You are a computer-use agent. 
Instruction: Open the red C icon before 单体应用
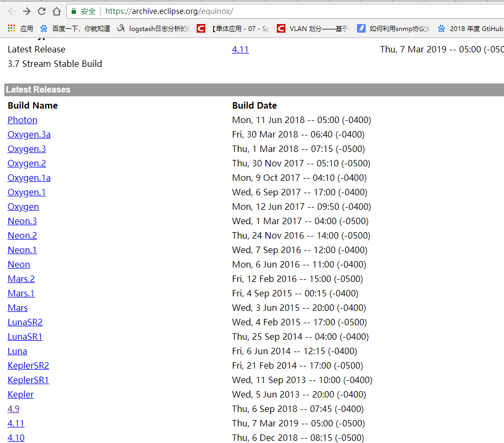pyautogui.click(x=201, y=29)
